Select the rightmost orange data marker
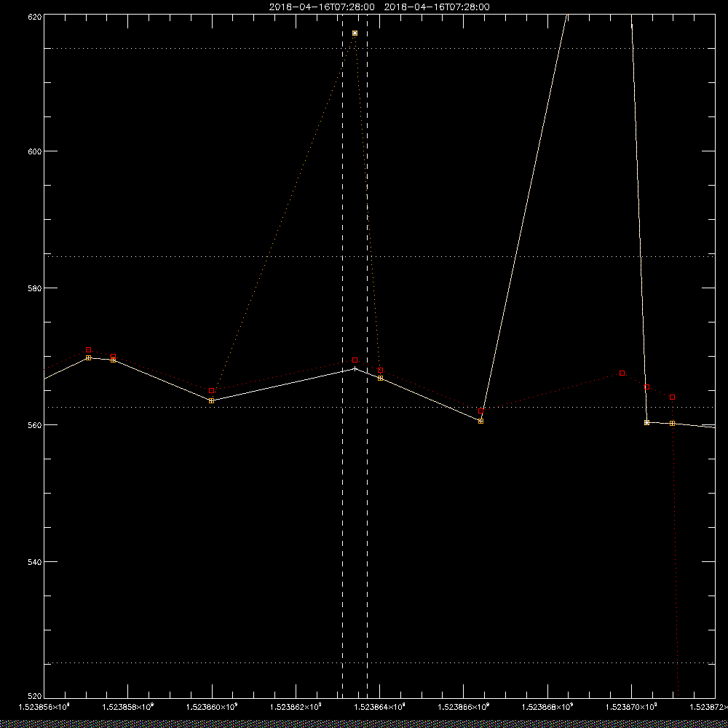The image size is (728, 728). [x=672, y=424]
